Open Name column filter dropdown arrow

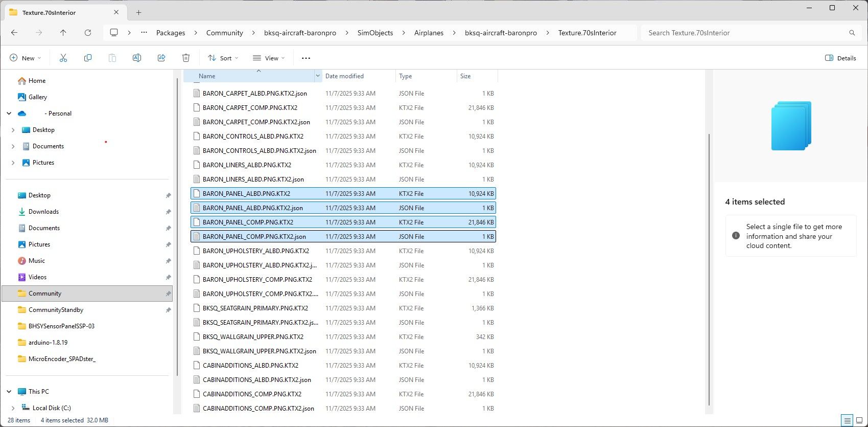[318, 76]
